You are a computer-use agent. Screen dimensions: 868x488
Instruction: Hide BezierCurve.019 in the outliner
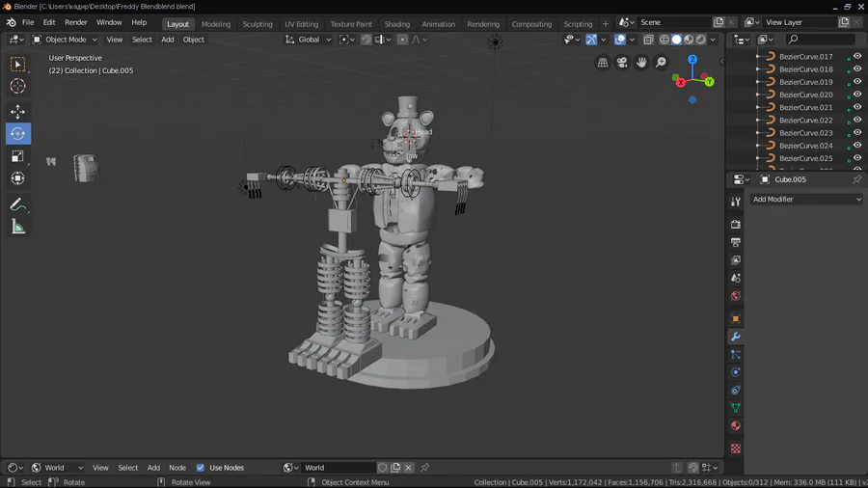coord(857,81)
